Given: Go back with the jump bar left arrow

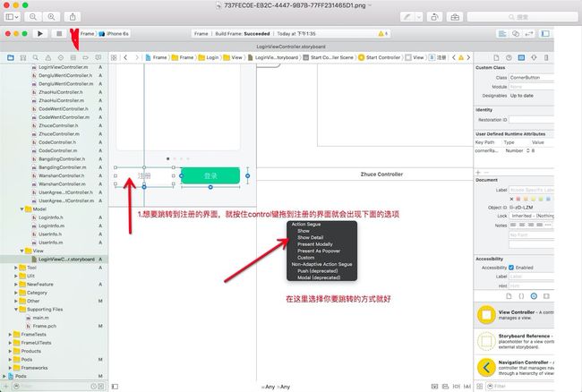Looking at the screenshot, I should (125, 57).
